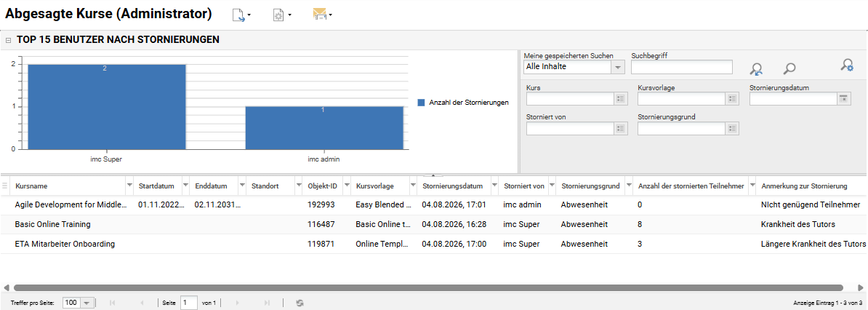Open the Standort column filter arrow
Screen dimensions: 868x310
(x=298, y=186)
